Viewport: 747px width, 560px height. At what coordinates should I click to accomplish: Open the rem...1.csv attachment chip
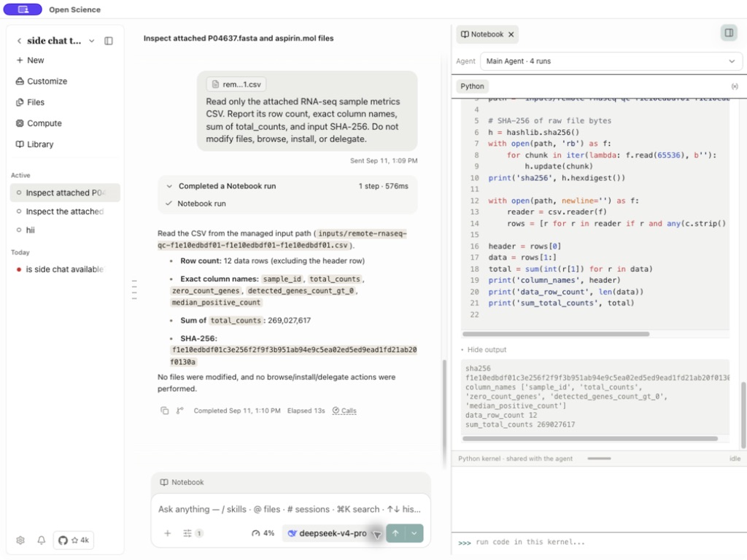(x=236, y=85)
